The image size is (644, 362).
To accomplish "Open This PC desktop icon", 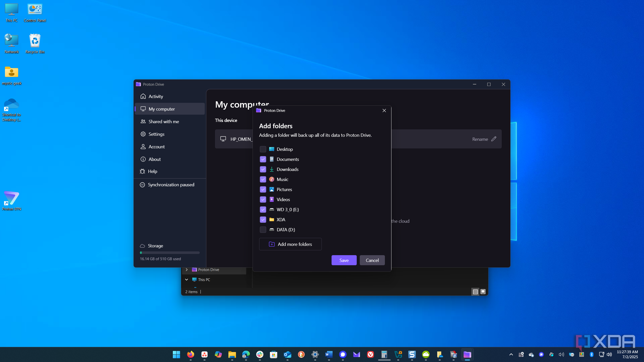I will (x=12, y=13).
